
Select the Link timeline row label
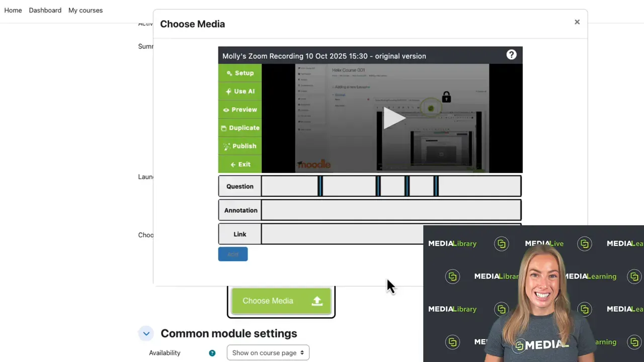240,234
